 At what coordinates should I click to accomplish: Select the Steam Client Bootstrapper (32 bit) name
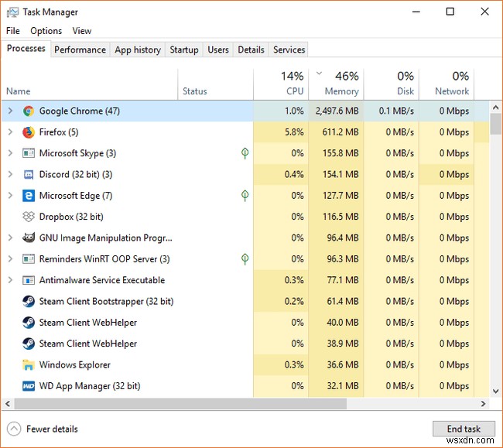click(x=106, y=302)
